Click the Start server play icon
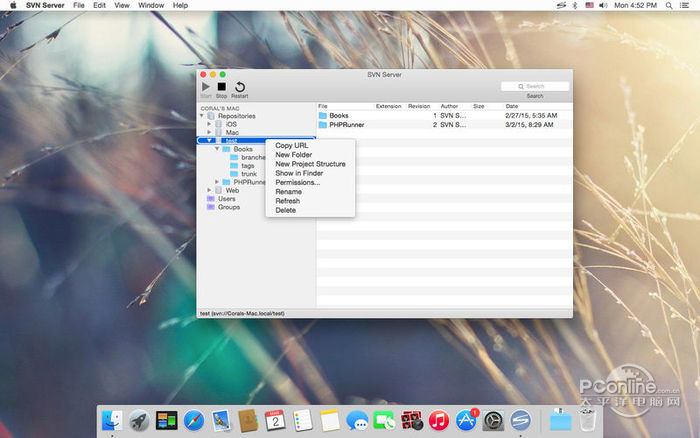 (206, 87)
